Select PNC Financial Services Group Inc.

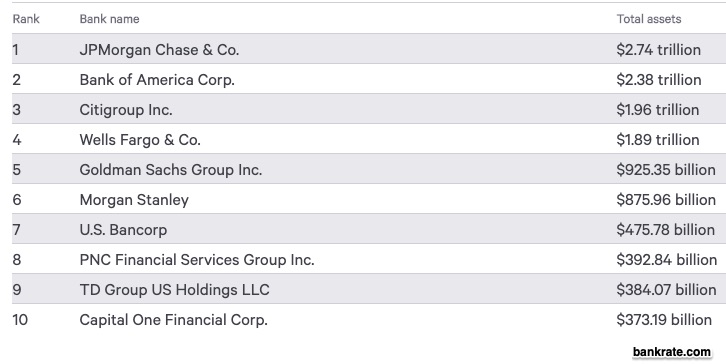[197, 260]
